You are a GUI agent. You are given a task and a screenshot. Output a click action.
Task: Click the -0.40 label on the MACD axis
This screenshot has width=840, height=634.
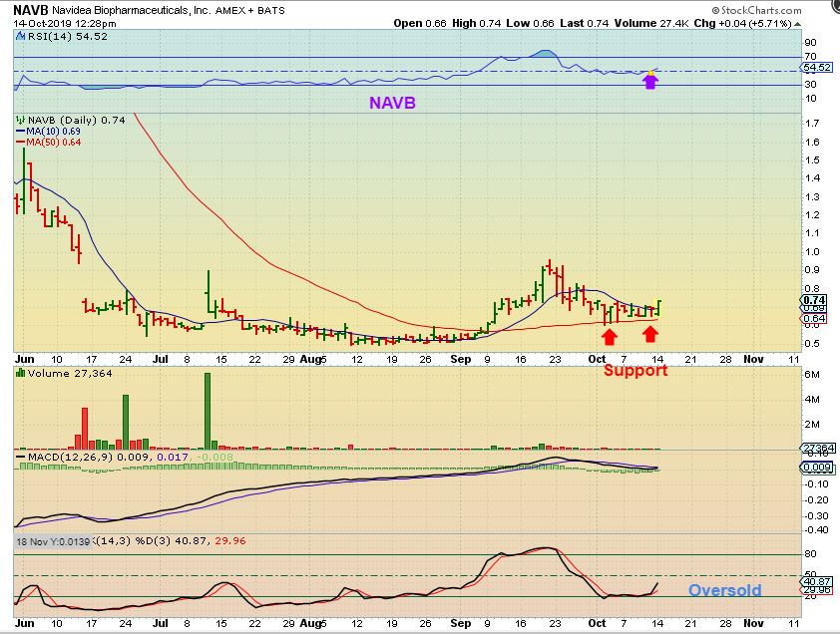(816, 530)
